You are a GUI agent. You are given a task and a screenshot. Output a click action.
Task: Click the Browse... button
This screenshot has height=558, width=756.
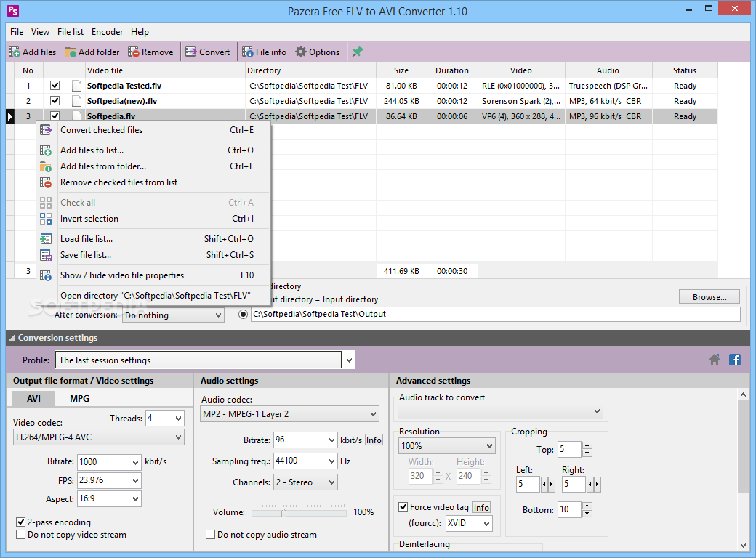pyautogui.click(x=709, y=297)
